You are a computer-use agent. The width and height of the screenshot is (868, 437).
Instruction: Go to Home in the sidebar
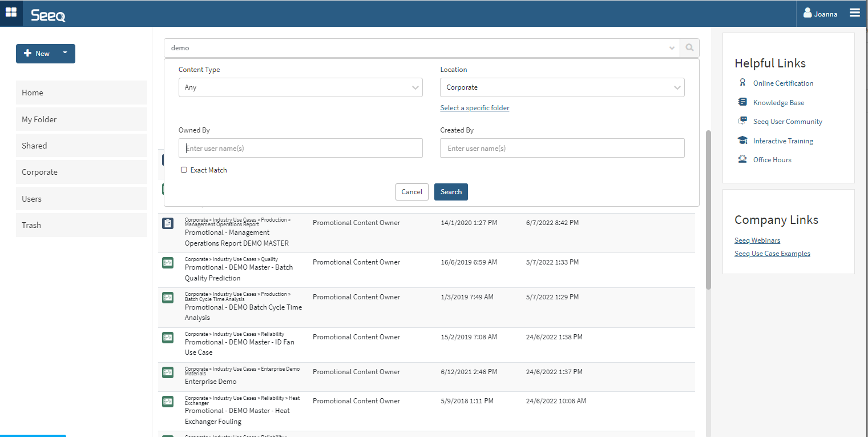coord(82,93)
